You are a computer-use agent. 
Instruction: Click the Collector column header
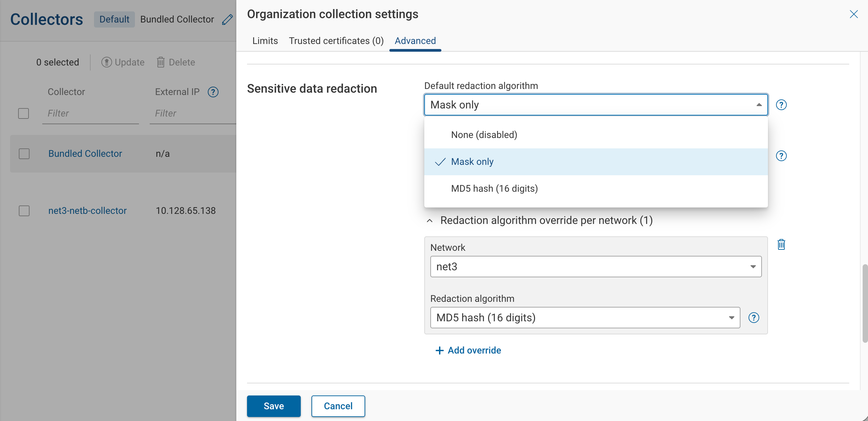66,92
